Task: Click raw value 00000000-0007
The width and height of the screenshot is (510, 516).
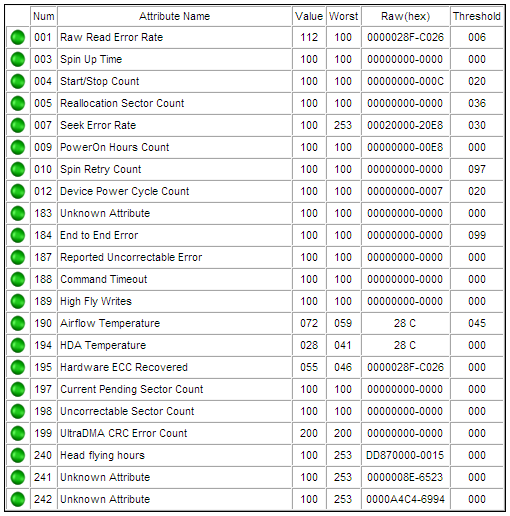Action: [405, 191]
